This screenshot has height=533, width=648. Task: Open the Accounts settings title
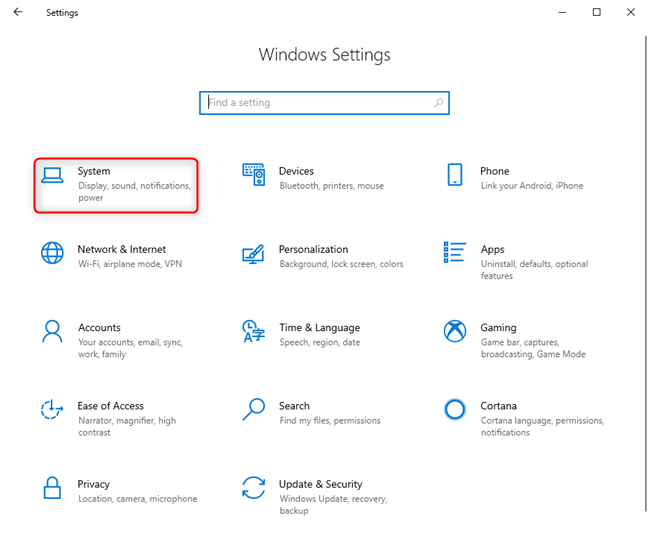click(99, 328)
